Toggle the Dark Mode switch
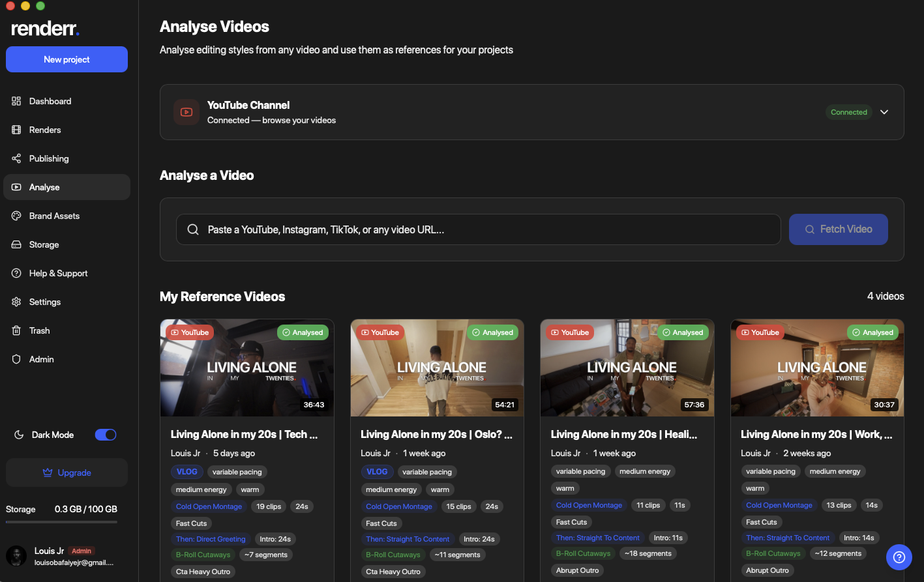The width and height of the screenshot is (924, 582). [x=106, y=435]
